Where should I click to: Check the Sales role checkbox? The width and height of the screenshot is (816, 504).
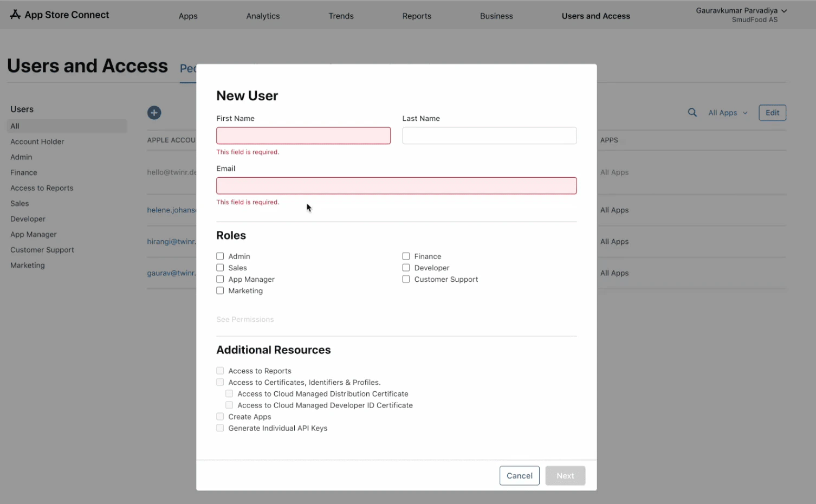220,268
